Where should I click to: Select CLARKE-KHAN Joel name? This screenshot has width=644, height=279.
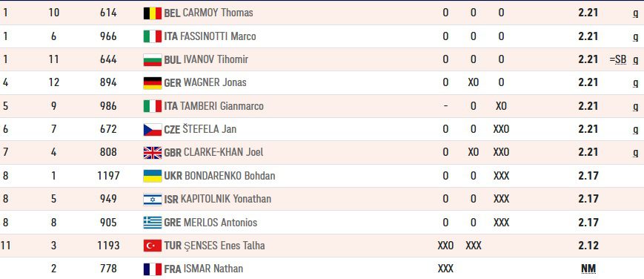(x=223, y=152)
